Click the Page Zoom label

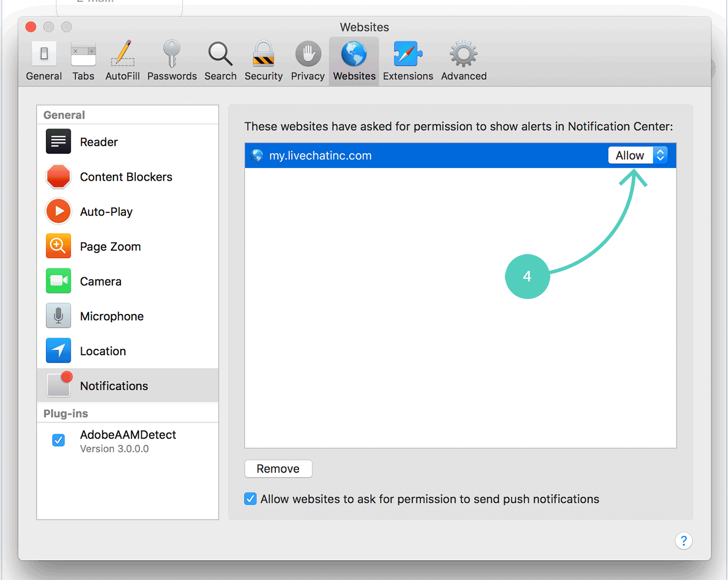(x=110, y=246)
